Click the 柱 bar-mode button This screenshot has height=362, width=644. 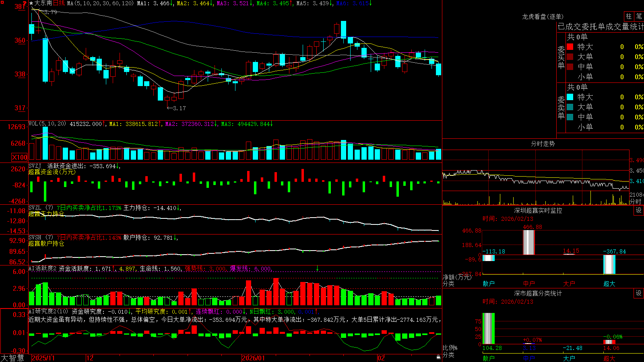(629, 16)
